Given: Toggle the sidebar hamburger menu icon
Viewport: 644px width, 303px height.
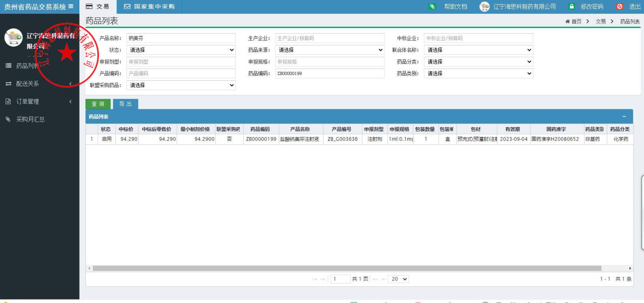Looking at the screenshot, I should pos(71,6).
